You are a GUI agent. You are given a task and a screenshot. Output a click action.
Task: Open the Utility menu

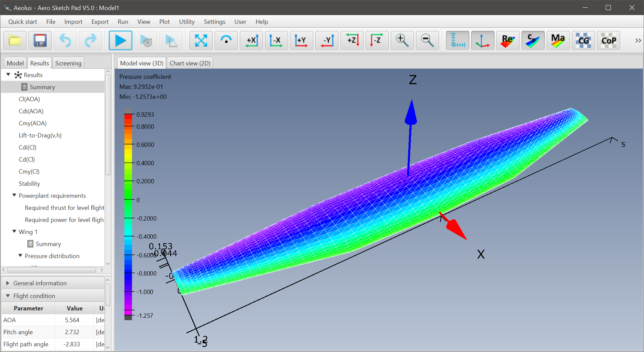(187, 22)
